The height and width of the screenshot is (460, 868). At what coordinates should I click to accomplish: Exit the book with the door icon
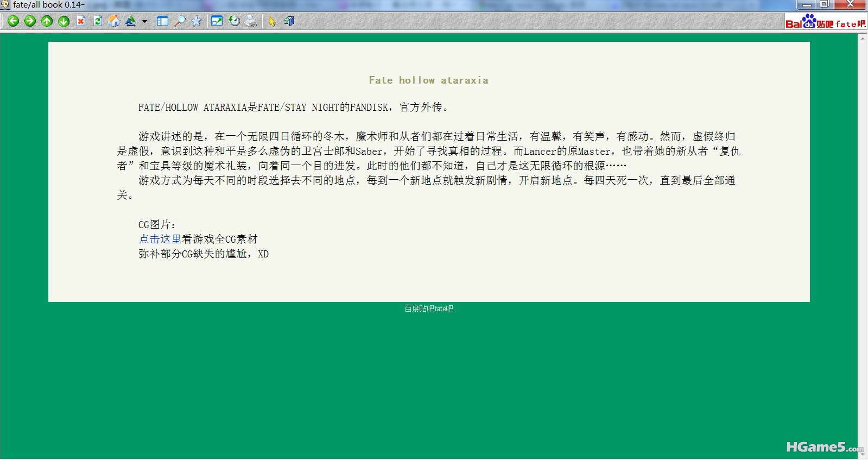click(289, 21)
